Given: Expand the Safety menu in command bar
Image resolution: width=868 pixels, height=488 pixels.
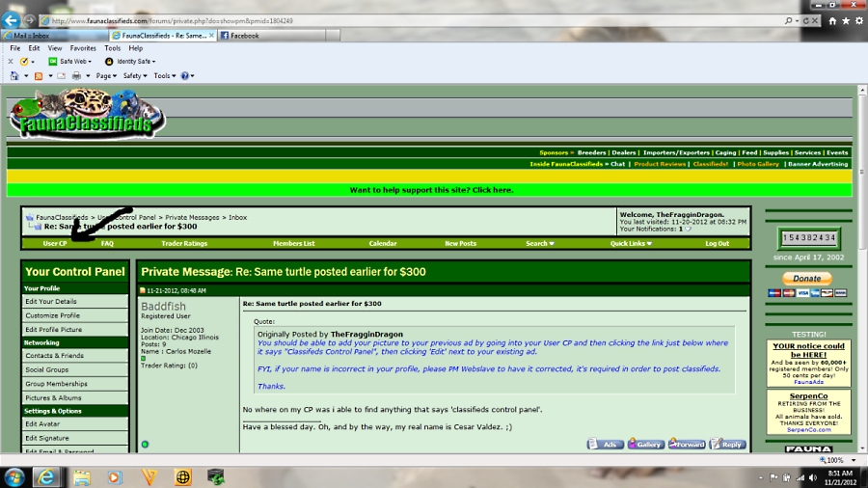Looking at the screenshot, I should pyautogui.click(x=135, y=76).
